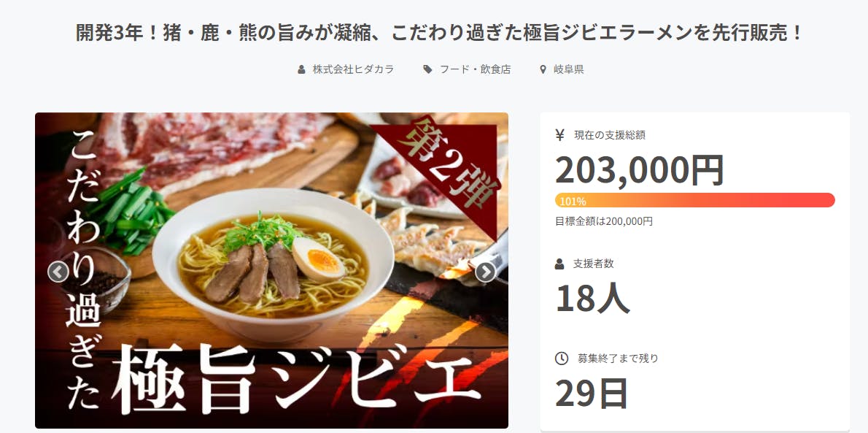This screenshot has width=868, height=433.
Task: Click the person icon beside 株式会社ヒダカラ
Action: pos(301,69)
